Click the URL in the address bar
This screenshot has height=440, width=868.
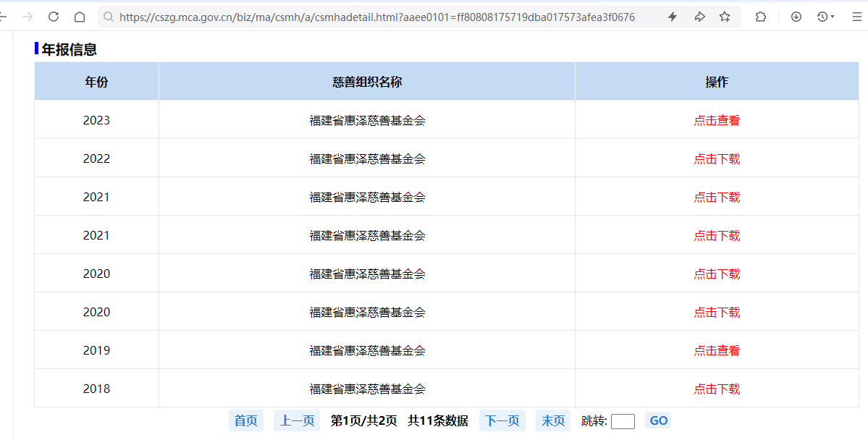377,17
